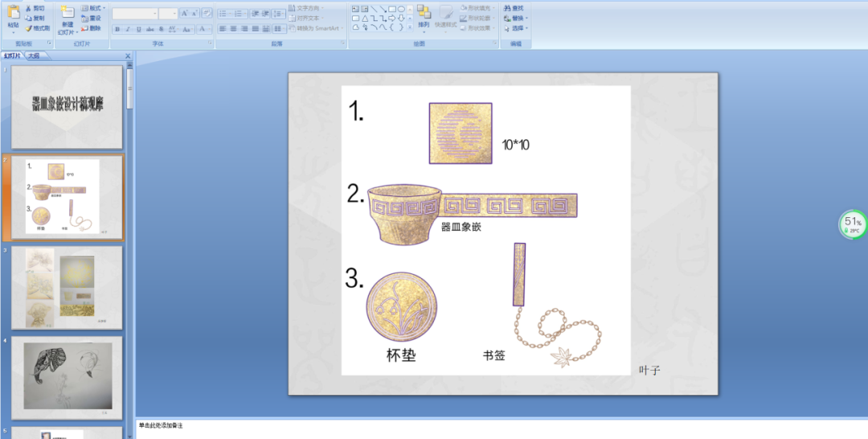Click Align Text (对齐文本) button

[x=306, y=18]
